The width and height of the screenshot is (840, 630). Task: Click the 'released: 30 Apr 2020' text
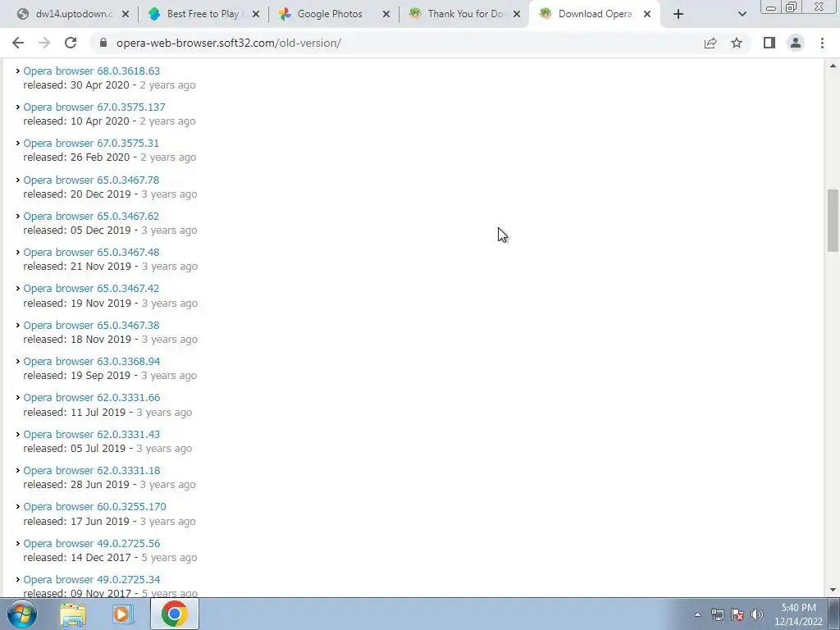click(x=76, y=84)
